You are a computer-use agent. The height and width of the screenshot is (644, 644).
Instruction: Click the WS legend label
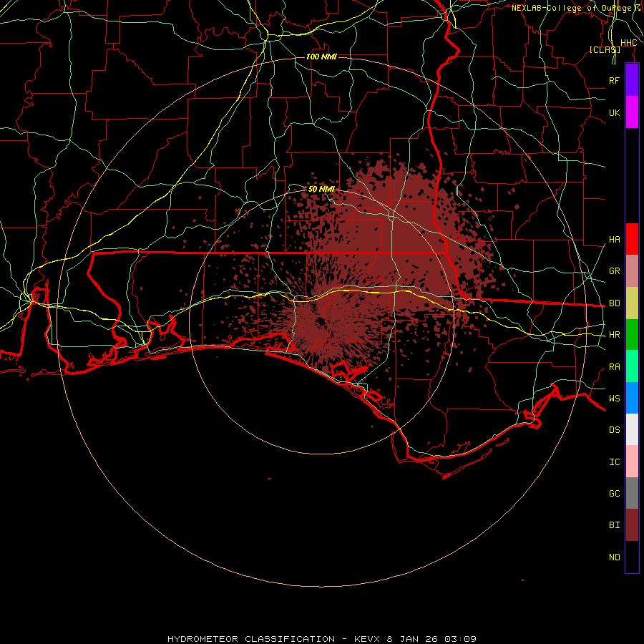click(x=614, y=398)
